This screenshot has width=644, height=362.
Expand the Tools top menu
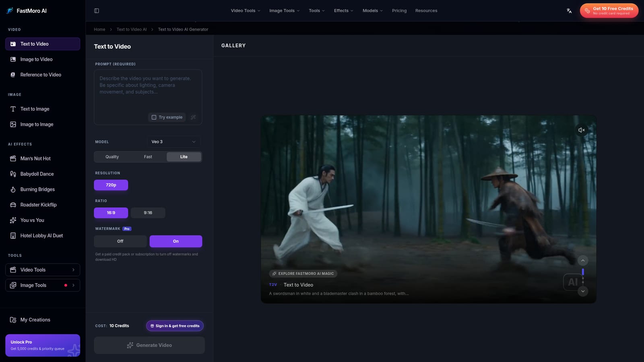pyautogui.click(x=317, y=11)
